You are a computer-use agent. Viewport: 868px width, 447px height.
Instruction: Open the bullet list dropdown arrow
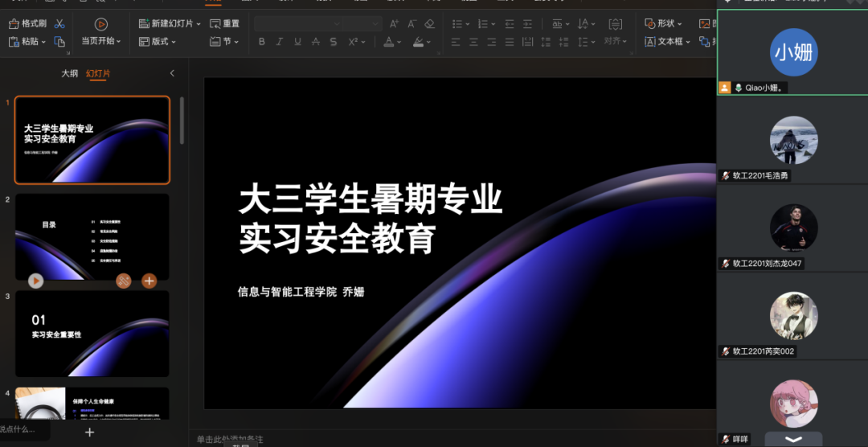(x=467, y=24)
